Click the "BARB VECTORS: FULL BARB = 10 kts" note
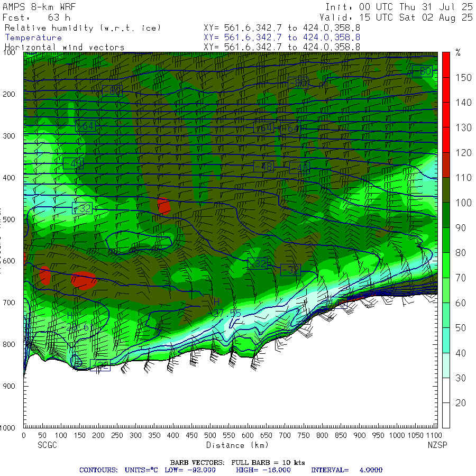 pos(237,463)
